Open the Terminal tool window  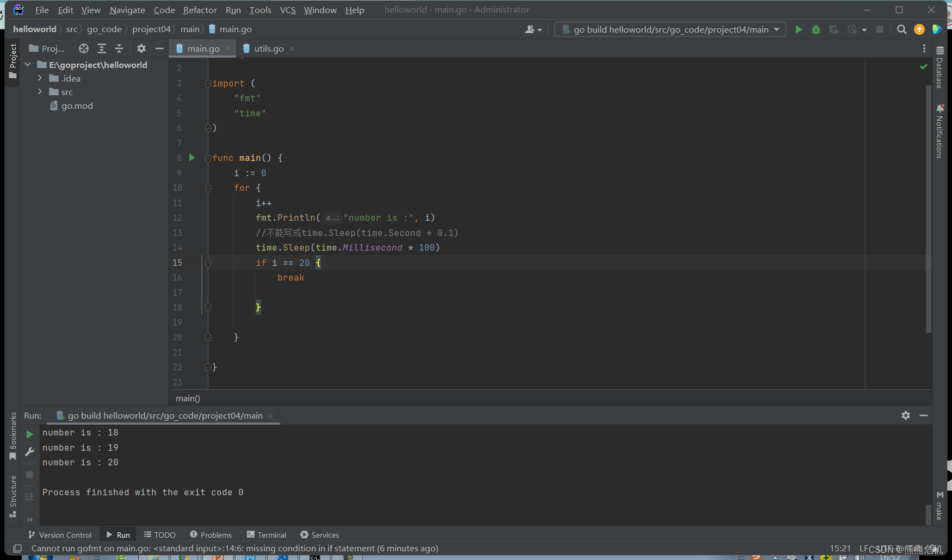coord(267,535)
